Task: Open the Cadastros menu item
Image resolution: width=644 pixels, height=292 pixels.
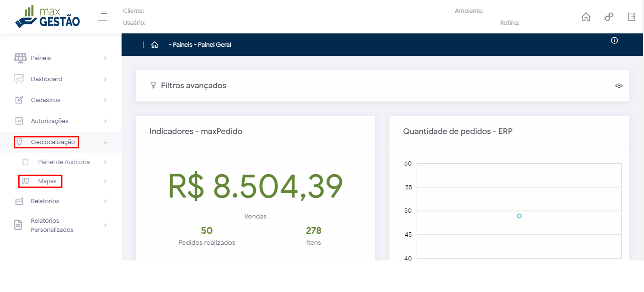Action: (x=45, y=100)
